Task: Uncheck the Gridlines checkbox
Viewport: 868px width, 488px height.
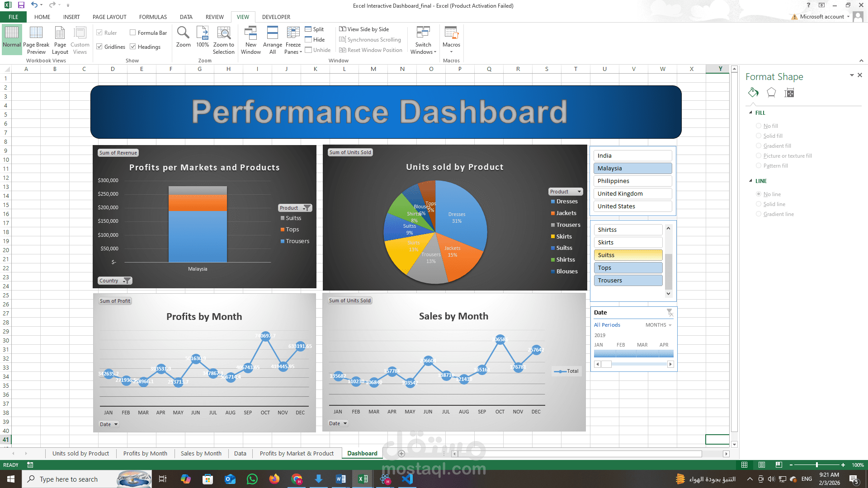Action: [x=99, y=47]
